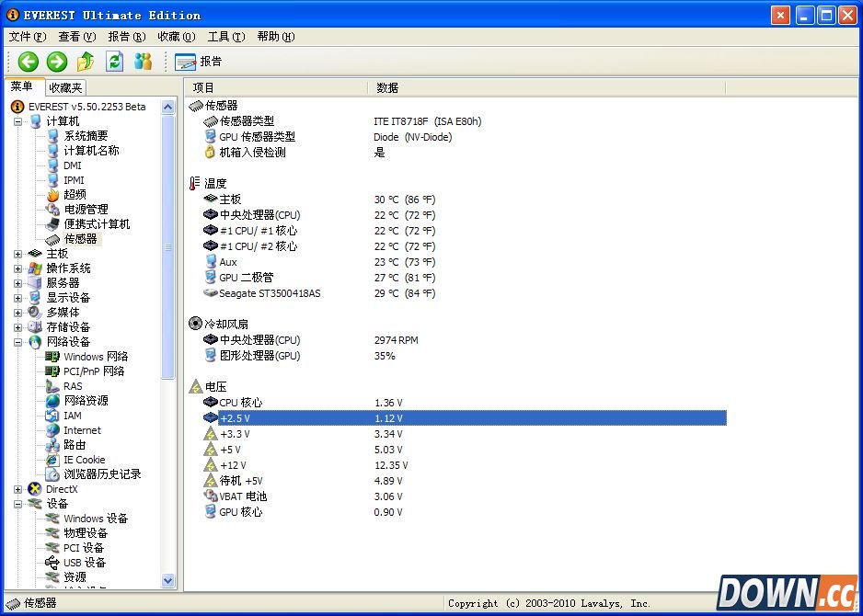The image size is (863, 616).
Task: Click the Refresh toolbar icon
Action: [x=114, y=62]
